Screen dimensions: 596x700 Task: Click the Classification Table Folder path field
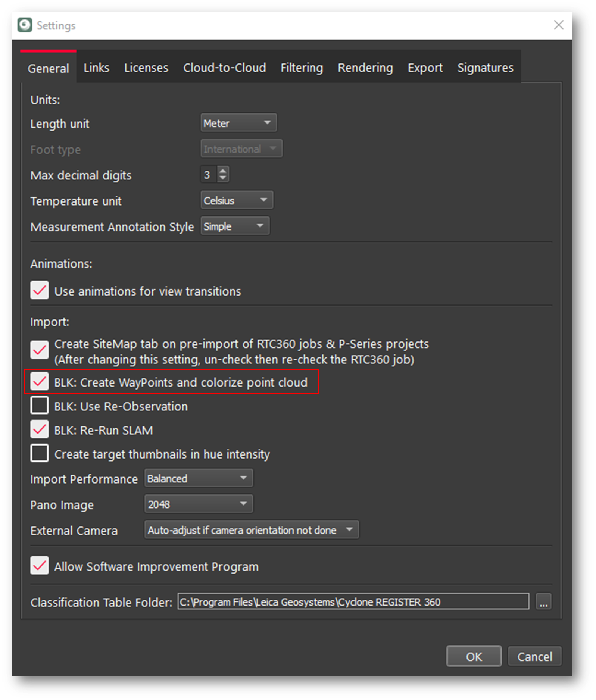pos(353,602)
